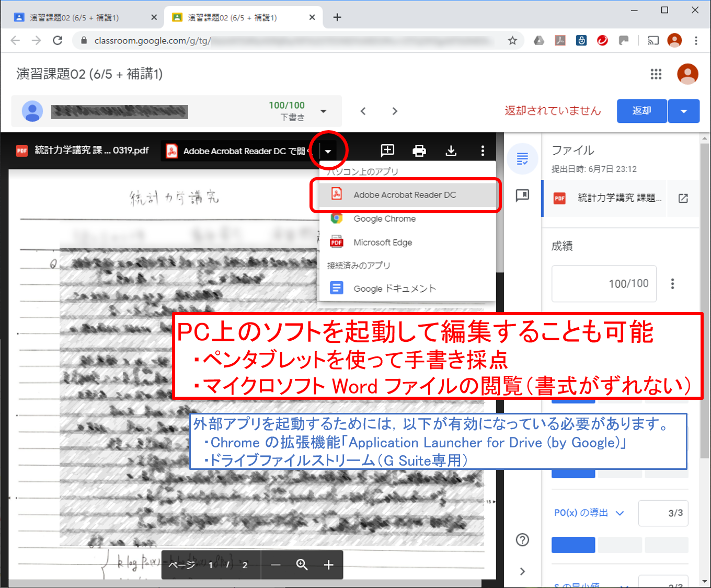Choose Adobe Acrobat Reader DC from menu
711x588 pixels.
(x=407, y=194)
